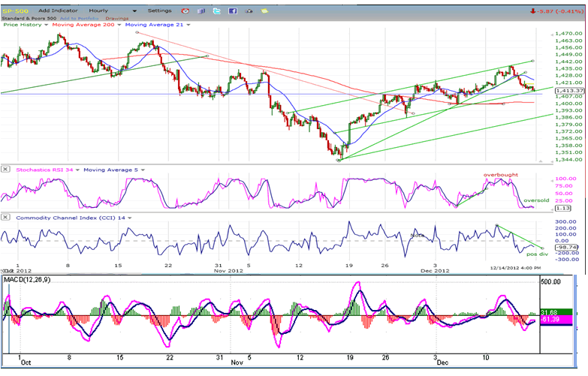Open the Settings menu

tap(159, 11)
